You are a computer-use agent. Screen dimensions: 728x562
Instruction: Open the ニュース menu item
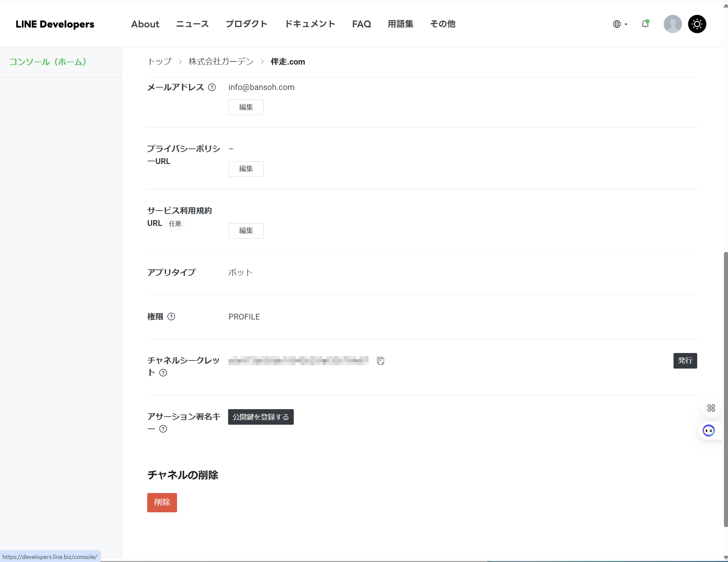(193, 24)
